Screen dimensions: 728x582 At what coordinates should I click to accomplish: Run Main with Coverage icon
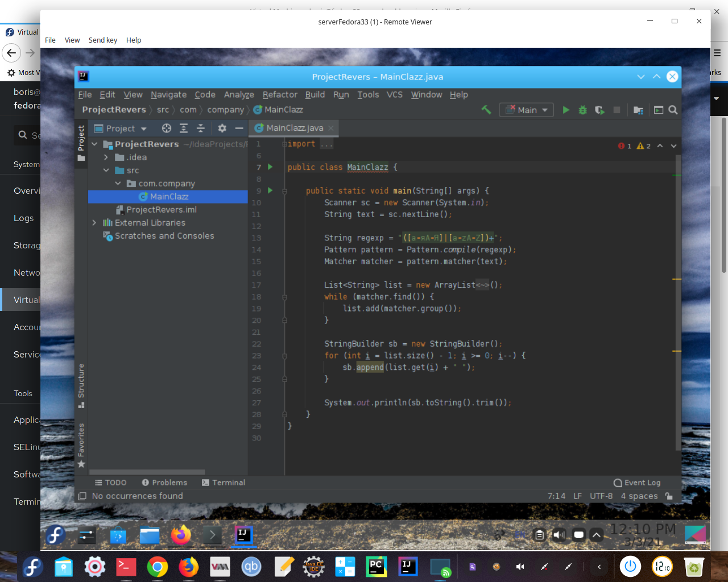(x=599, y=110)
